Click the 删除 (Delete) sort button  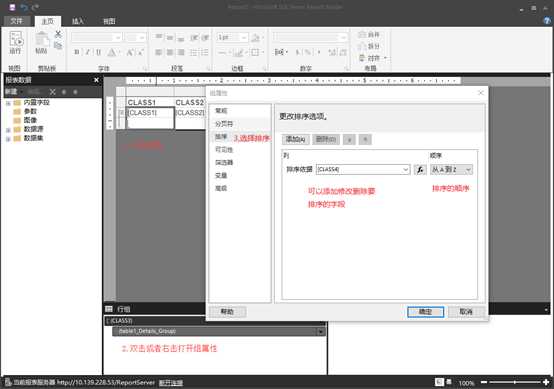326,139
